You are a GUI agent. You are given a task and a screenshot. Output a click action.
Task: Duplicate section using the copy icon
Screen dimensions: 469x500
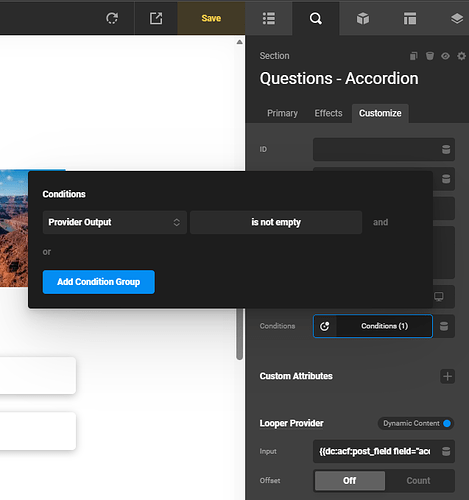click(x=414, y=56)
